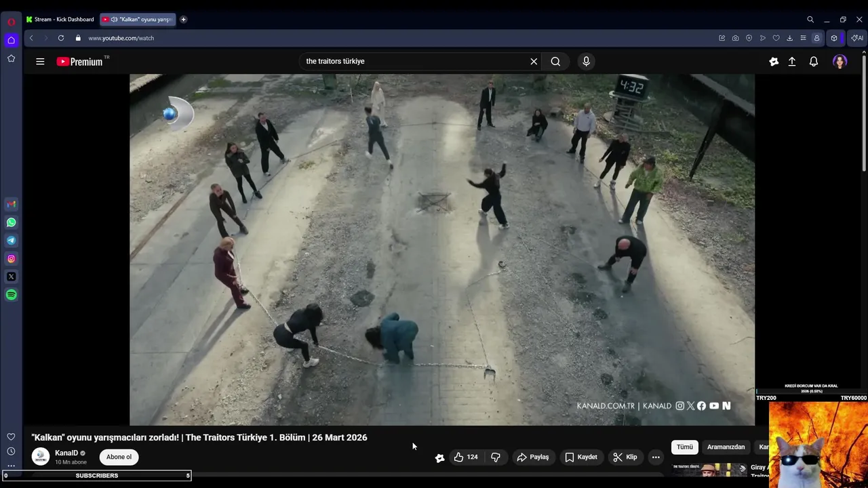The height and width of the screenshot is (488, 868).
Task: Open the Aria AI button
Action: click(857, 38)
